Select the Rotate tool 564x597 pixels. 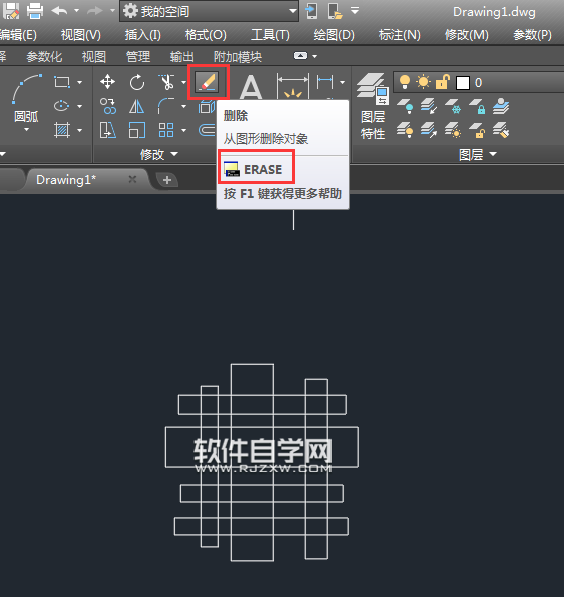[x=137, y=82]
